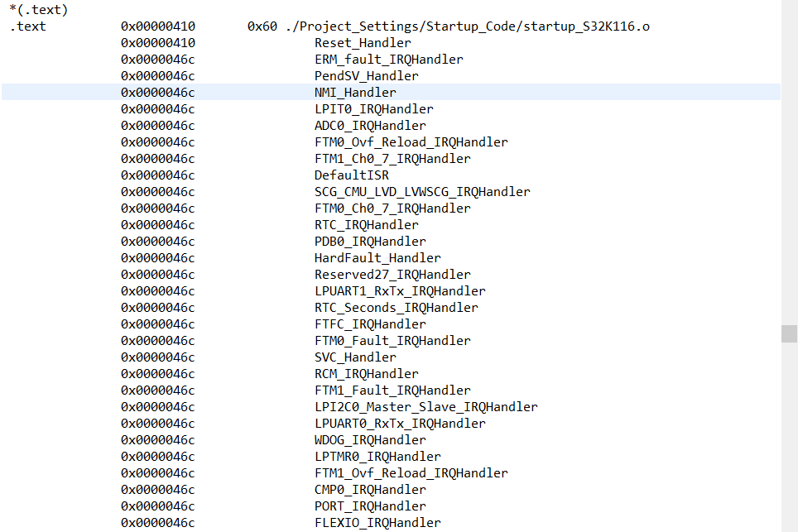Image resolution: width=798 pixels, height=532 pixels.
Task: Select the FTM0_Ch0_7_IRQHandler symbol
Action: [392, 208]
